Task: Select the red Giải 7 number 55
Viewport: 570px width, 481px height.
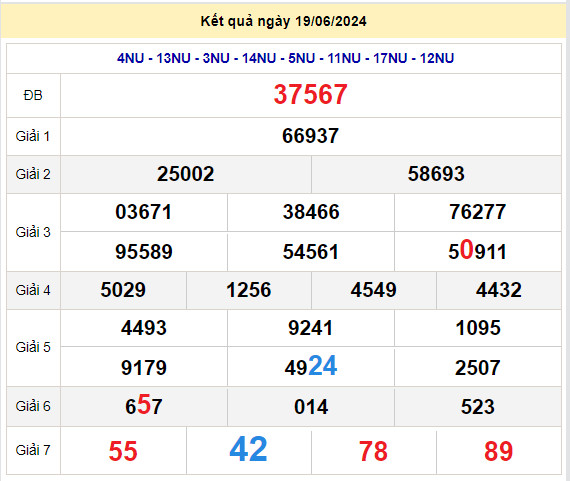Action: (x=123, y=451)
